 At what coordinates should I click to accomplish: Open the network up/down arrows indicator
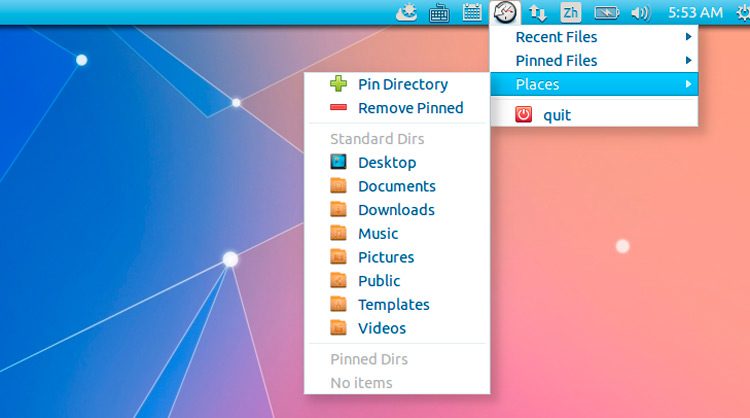click(538, 13)
